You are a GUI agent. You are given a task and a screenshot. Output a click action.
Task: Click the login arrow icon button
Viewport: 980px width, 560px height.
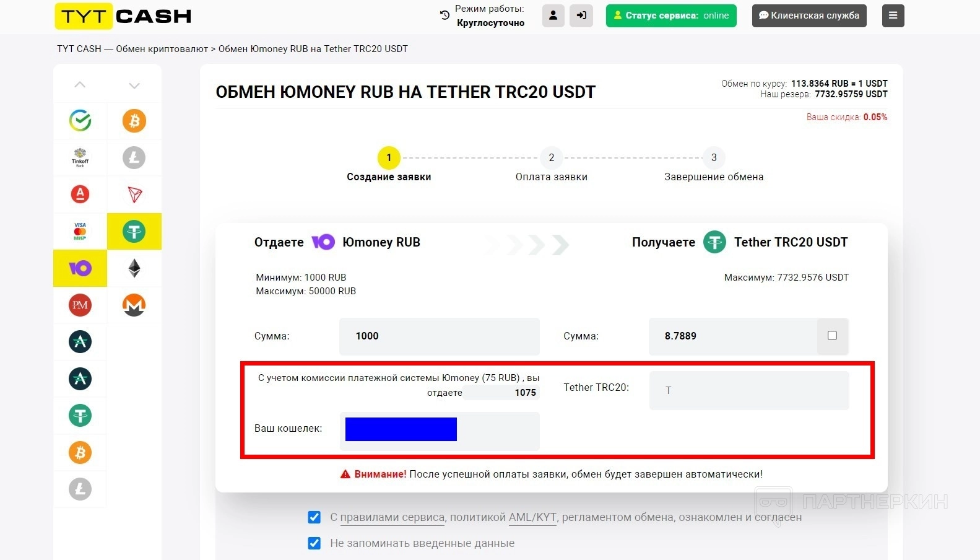tap(581, 15)
